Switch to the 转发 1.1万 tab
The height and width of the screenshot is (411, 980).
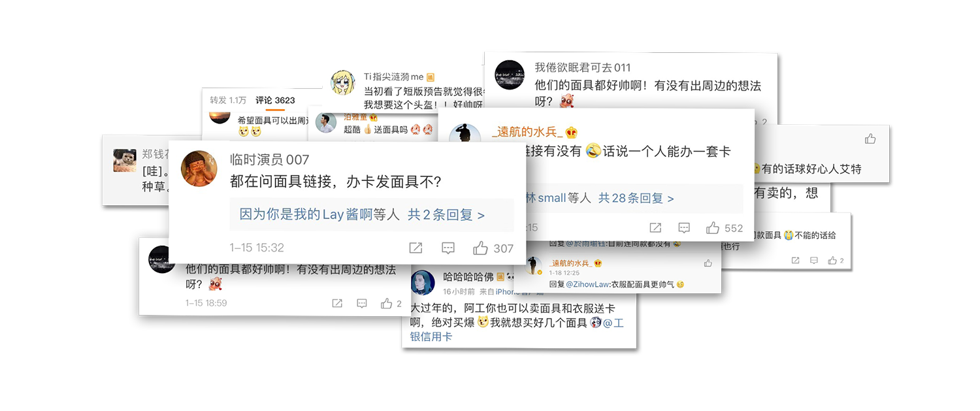tap(228, 100)
